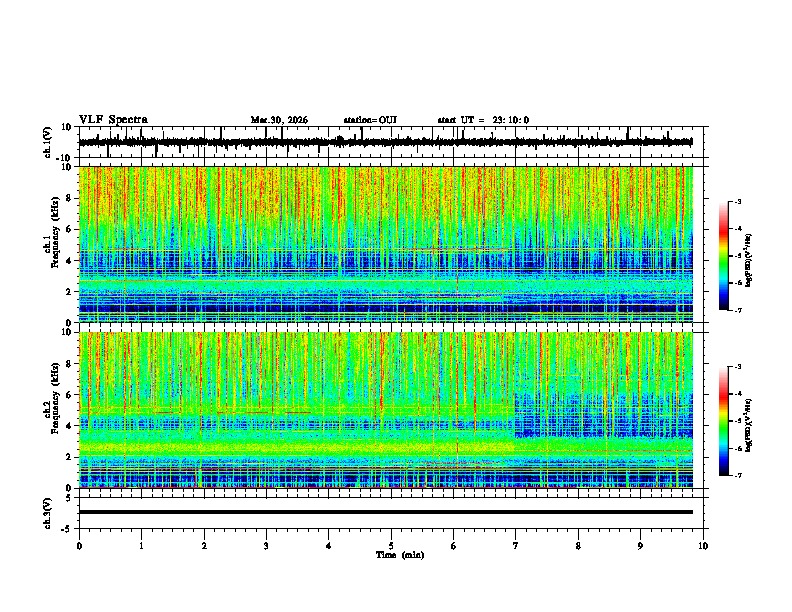Image resolution: width=792 pixels, height=612 pixels.
Task: Click time axis tick label '4'
Action: click(329, 546)
